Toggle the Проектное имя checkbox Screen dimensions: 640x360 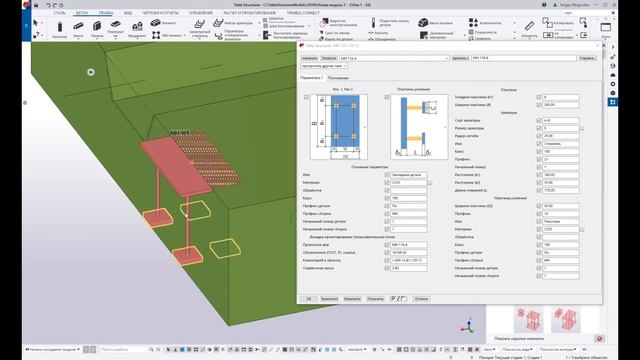pos(387,245)
